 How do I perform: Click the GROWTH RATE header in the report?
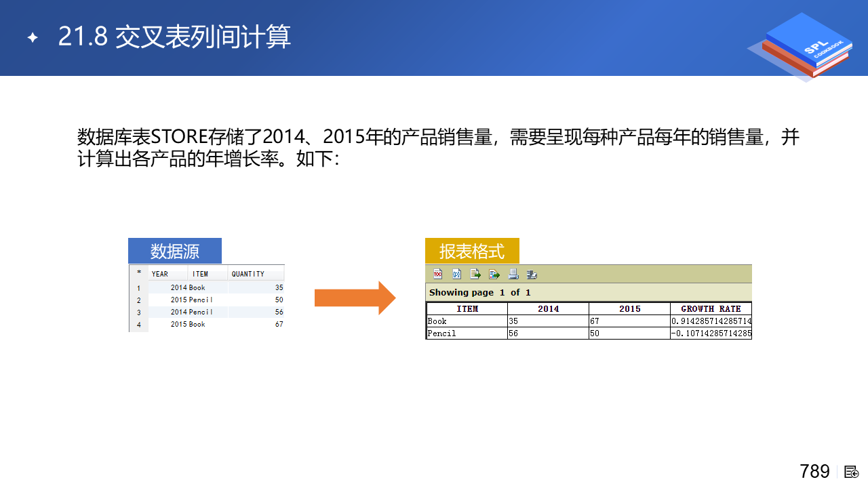711,308
